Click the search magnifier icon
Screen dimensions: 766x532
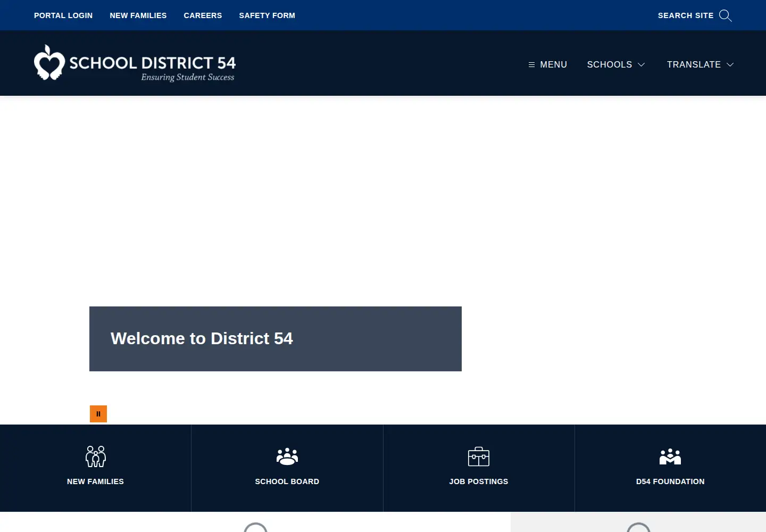pos(726,15)
